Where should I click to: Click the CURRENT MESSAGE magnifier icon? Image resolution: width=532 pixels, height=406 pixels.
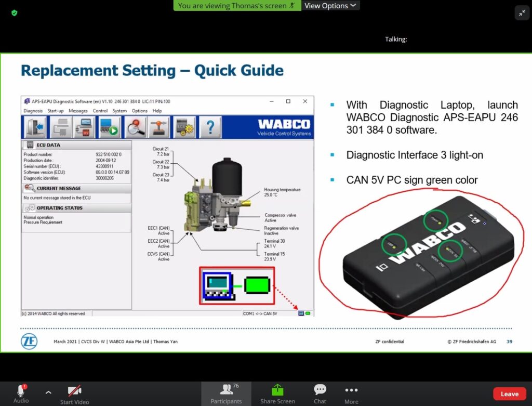30,188
